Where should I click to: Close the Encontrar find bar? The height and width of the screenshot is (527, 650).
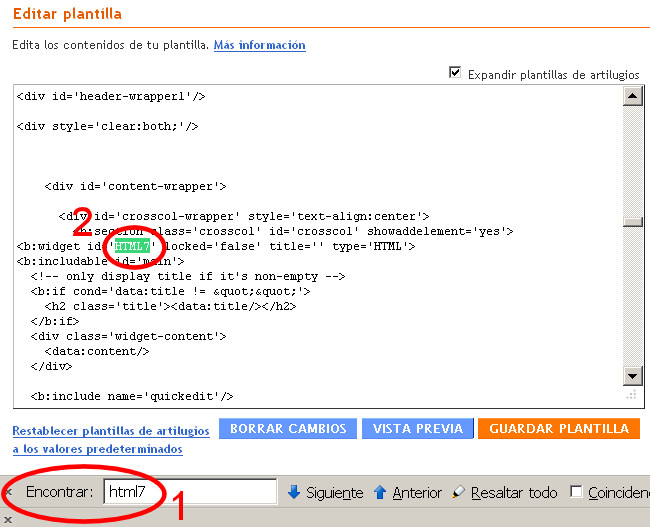[x=8, y=492]
